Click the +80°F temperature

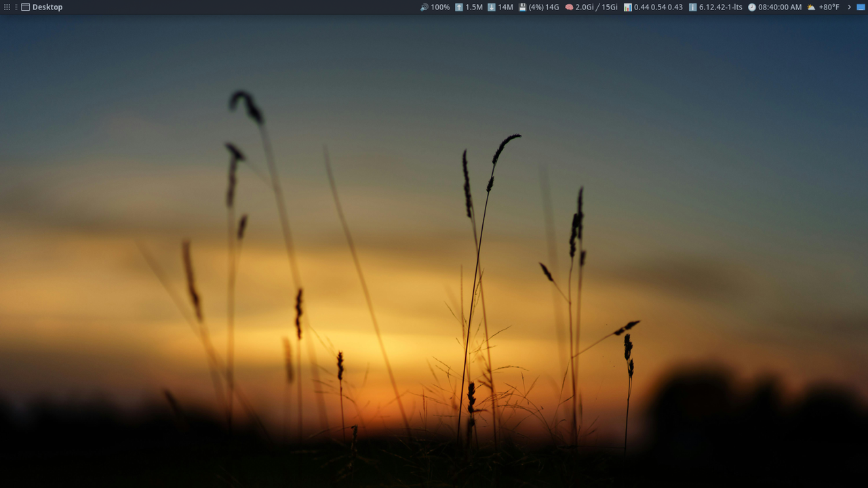(x=829, y=7)
